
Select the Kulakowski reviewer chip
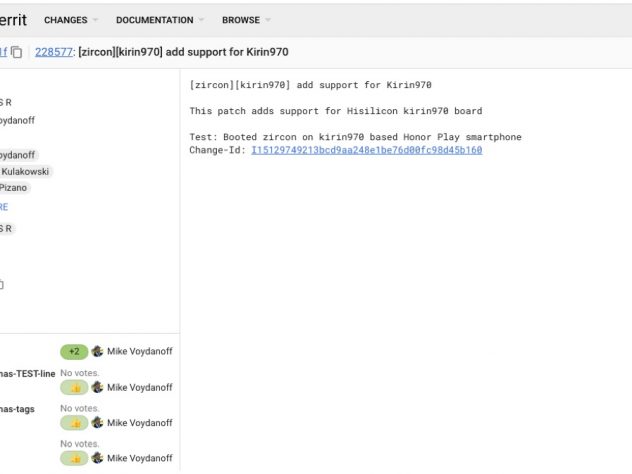point(24,171)
